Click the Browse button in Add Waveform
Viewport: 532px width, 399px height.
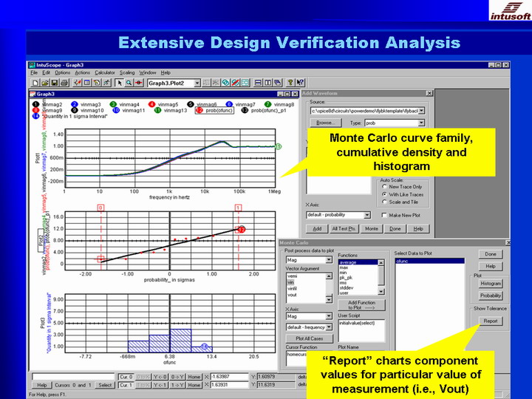(325, 123)
